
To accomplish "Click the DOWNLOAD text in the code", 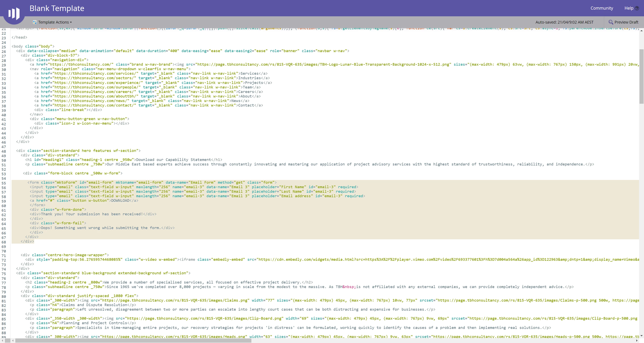I will click(120, 201).
